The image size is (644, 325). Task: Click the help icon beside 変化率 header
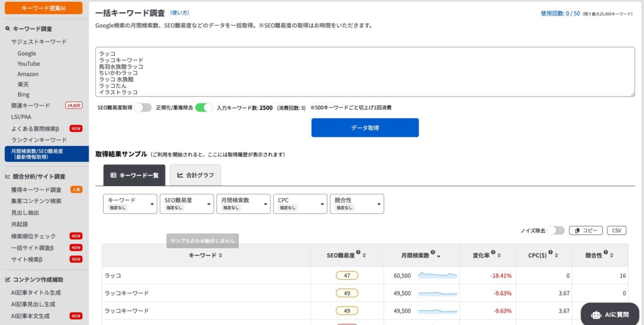(x=492, y=252)
